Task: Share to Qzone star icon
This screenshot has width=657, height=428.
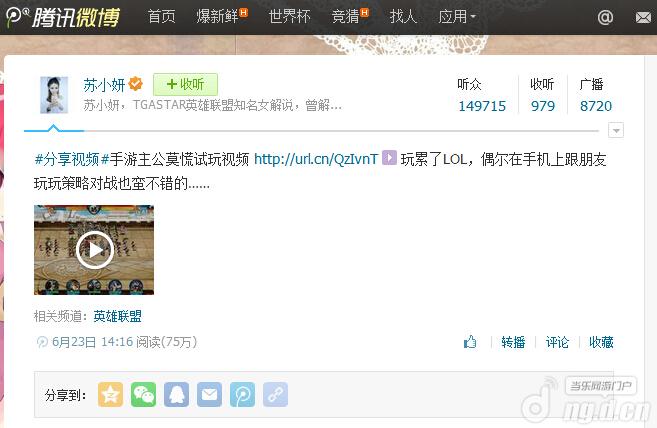Action: tap(110, 394)
